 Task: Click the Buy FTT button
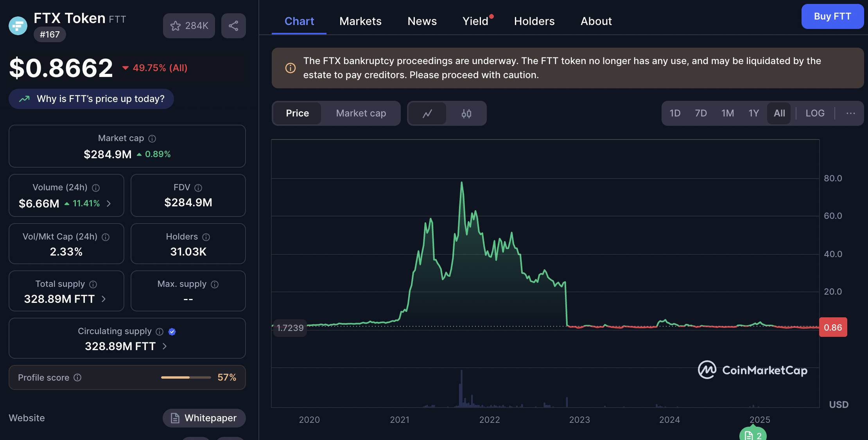point(832,16)
